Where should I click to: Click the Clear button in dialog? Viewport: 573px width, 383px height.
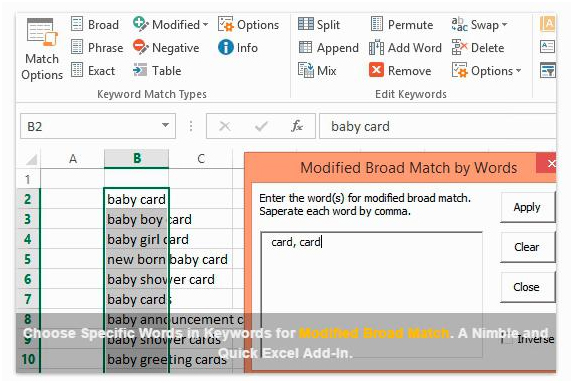click(527, 247)
